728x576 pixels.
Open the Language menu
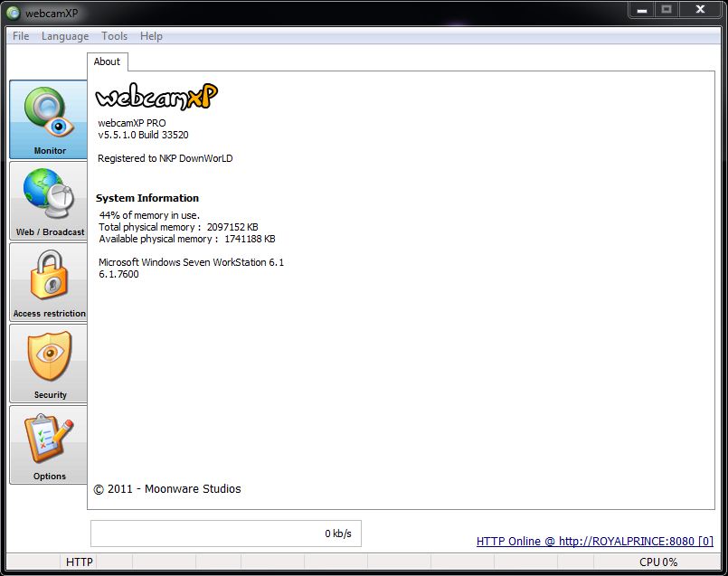pyautogui.click(x=65, y=36)
